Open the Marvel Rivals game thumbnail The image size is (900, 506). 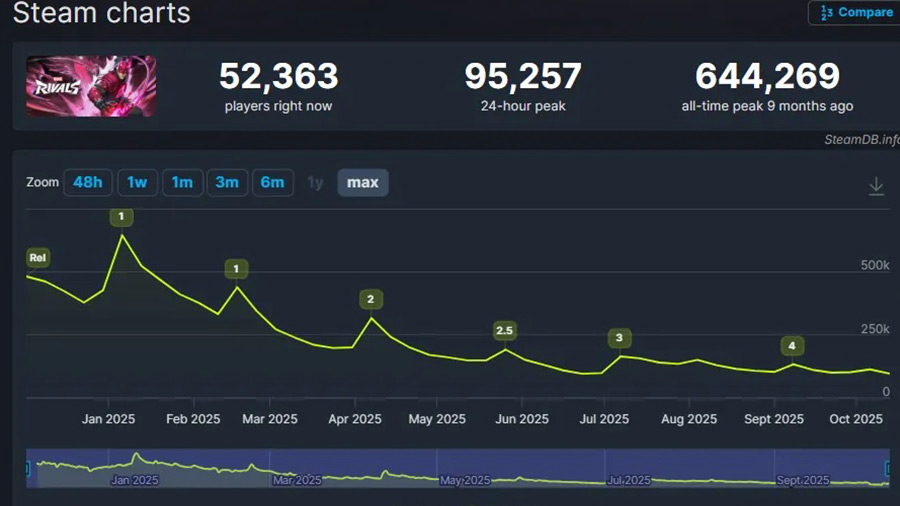click(91, 86)
